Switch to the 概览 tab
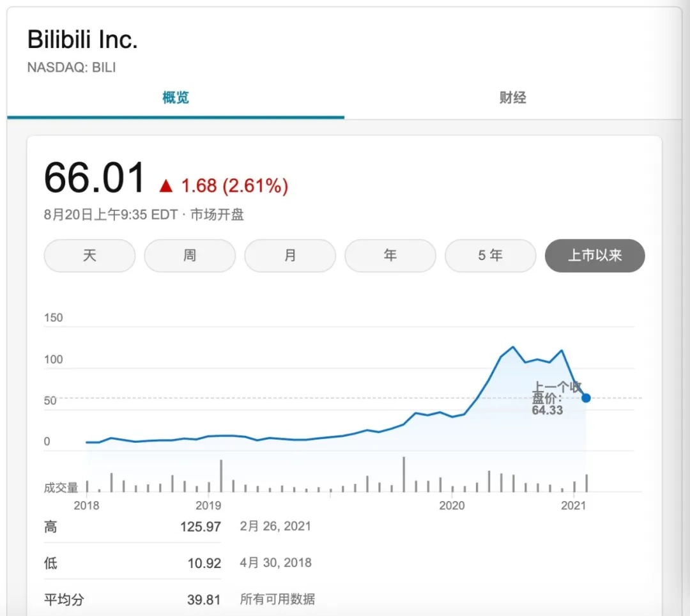 (x=176, y=98)
